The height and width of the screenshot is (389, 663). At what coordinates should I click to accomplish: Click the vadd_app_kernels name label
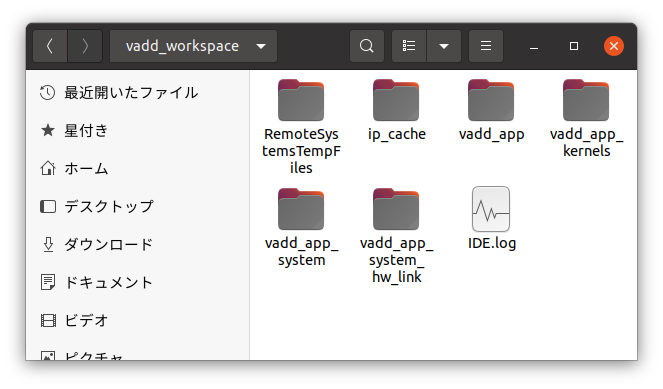586,142
